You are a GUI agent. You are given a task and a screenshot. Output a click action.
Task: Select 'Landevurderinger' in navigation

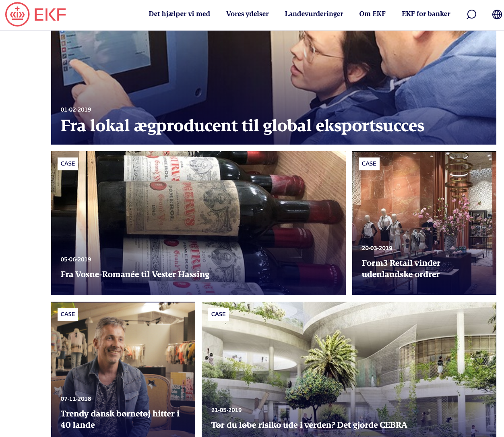click(314, 14)
